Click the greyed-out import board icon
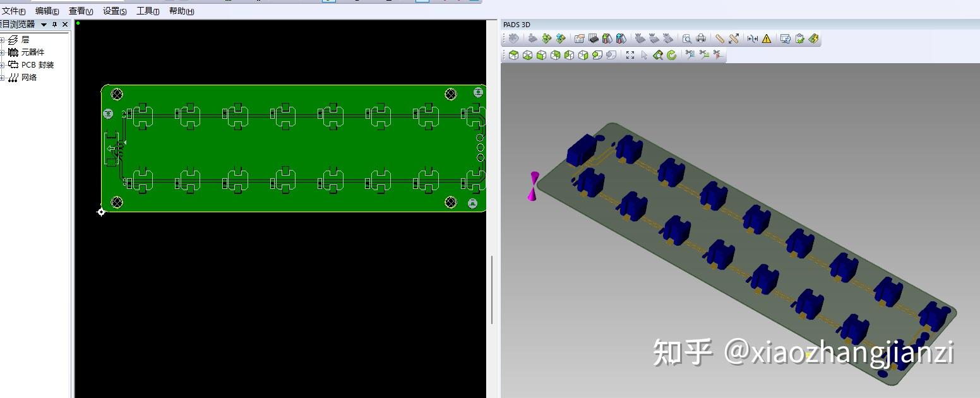Image resolution: width=980 pixels, height=398 pixels. pyautogui.click(x=533, y=39)
